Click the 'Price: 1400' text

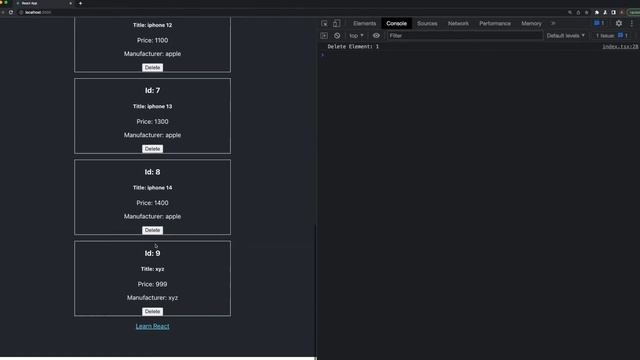[x=152, y=203]
